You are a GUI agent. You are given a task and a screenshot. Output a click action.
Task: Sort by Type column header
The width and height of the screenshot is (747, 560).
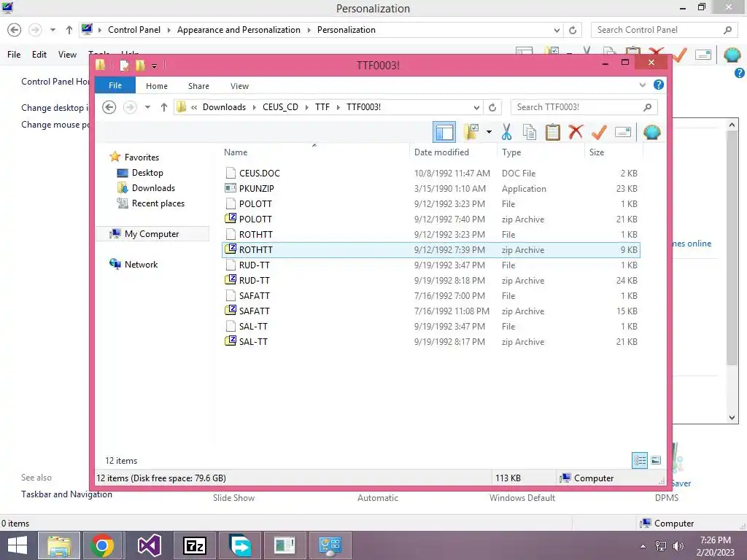point(541,152)
